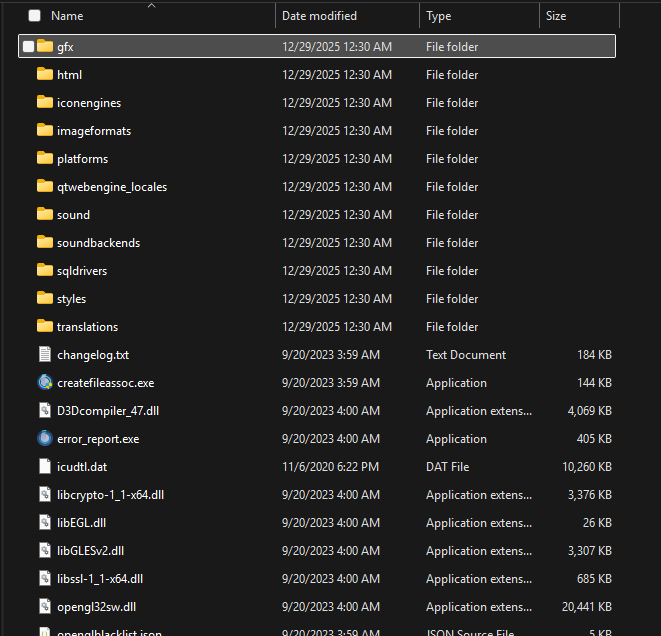This screenshot has height=636, width=661.
Task: Click the DAT File type cell
Action: coord(447,467)
